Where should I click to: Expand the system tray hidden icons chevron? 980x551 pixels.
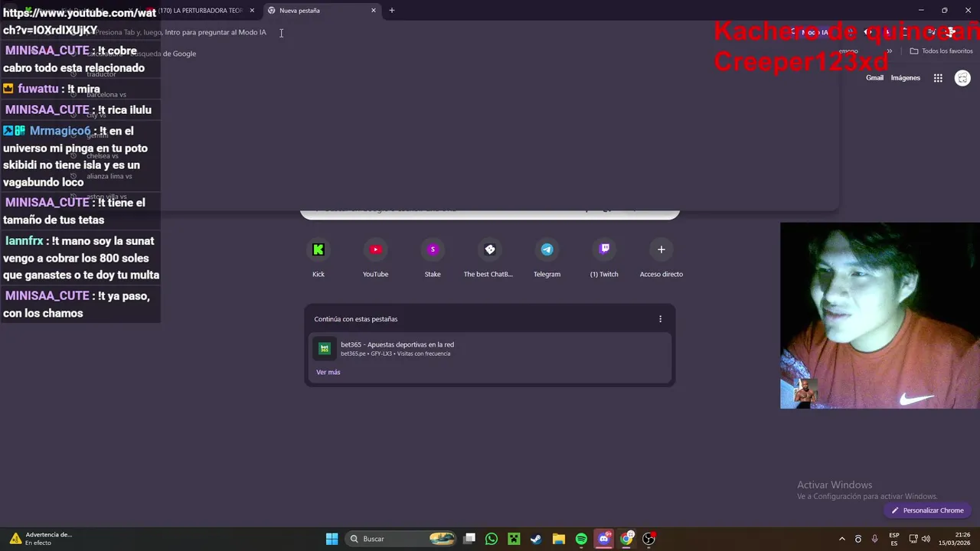pos(842,539)
